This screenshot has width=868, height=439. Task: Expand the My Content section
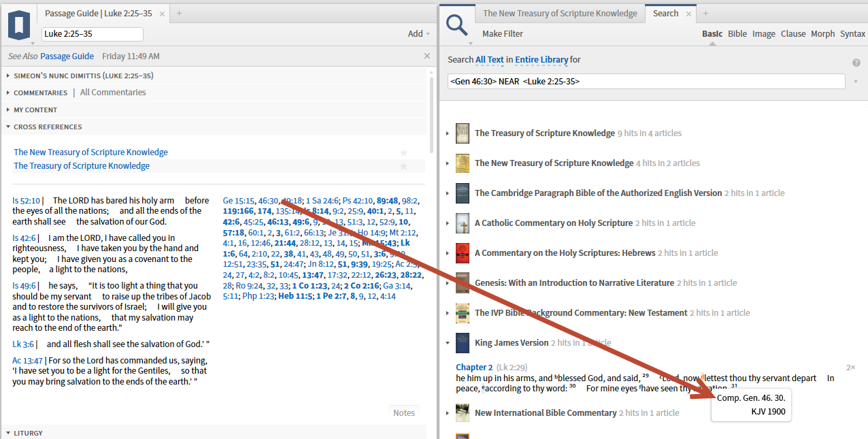[x=7, y=110]
